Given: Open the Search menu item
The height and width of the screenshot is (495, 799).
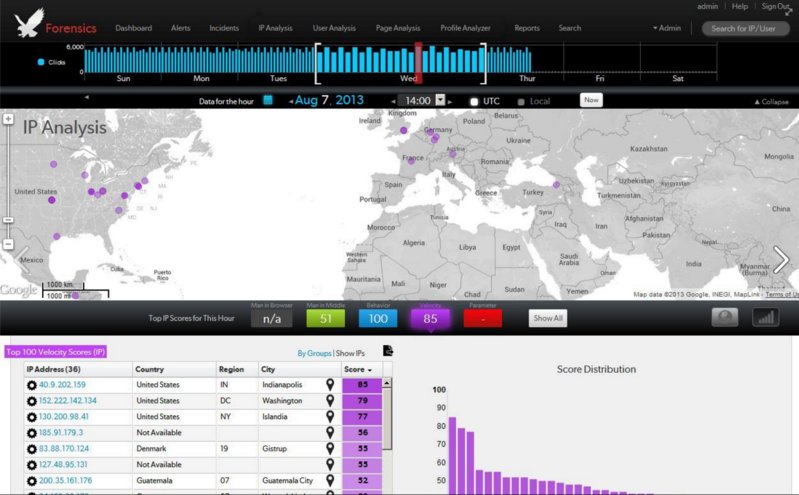Looking at the screenshot, I should tap(570, 28).
